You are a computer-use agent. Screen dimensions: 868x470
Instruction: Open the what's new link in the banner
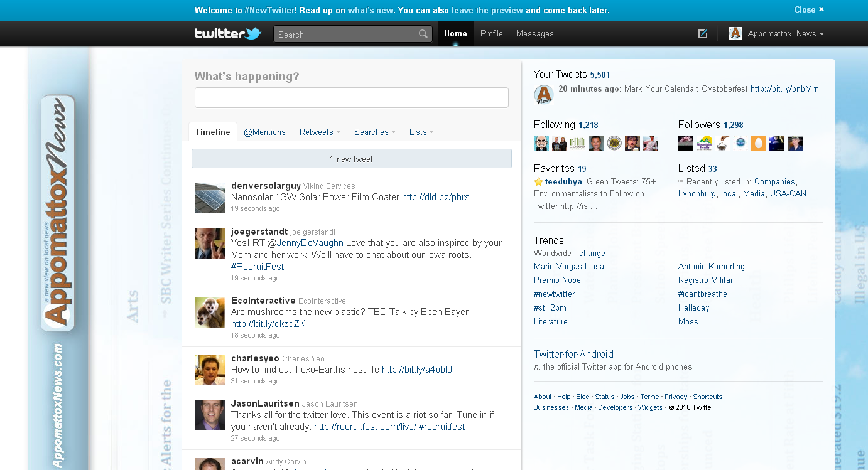pos(371,10)
